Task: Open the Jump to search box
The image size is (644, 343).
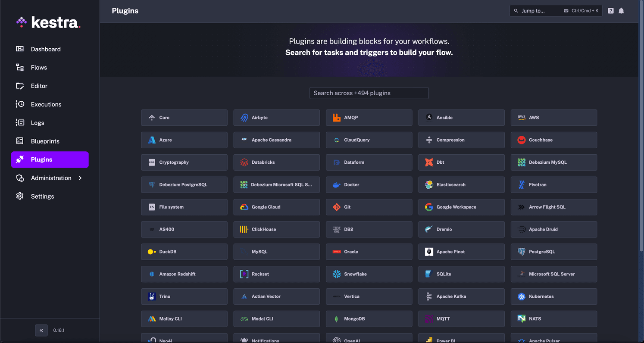Action: 556,11
